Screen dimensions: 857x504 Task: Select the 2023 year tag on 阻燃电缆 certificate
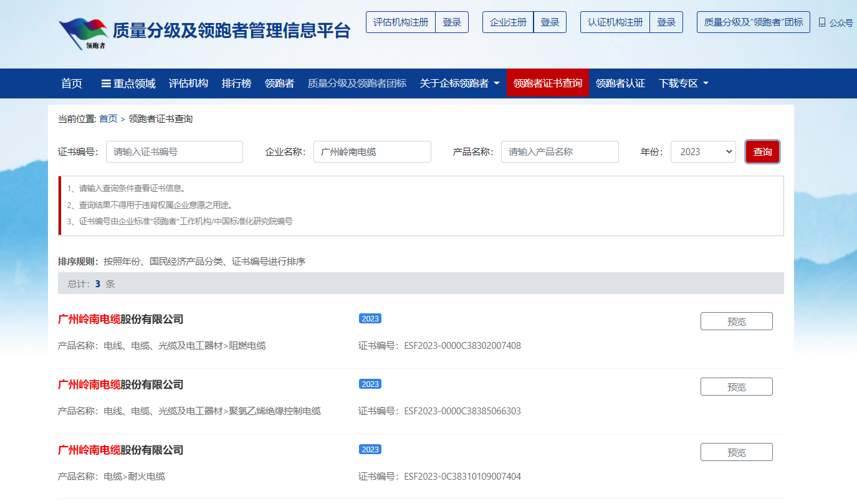[370, 318]
